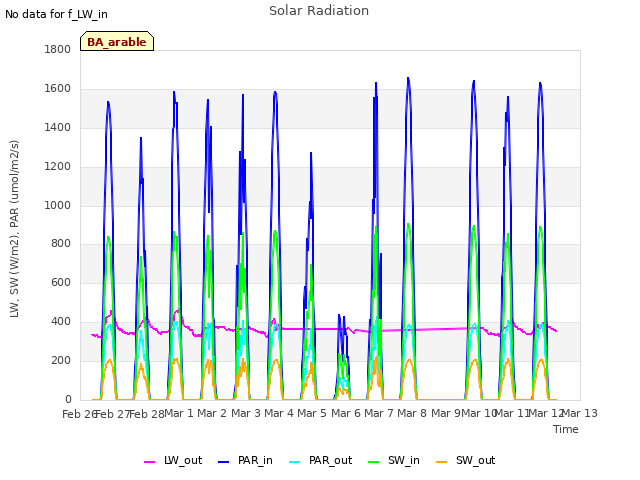Click the Mar 13 x-axis label
The width and height of the screenshot is (640, 480).
(580, 413)
